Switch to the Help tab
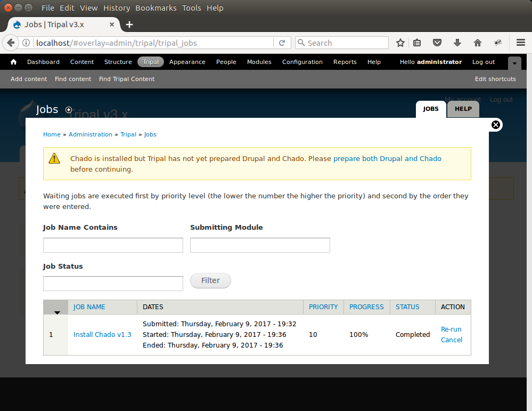 pyautogui.click(x=463, y=109)
